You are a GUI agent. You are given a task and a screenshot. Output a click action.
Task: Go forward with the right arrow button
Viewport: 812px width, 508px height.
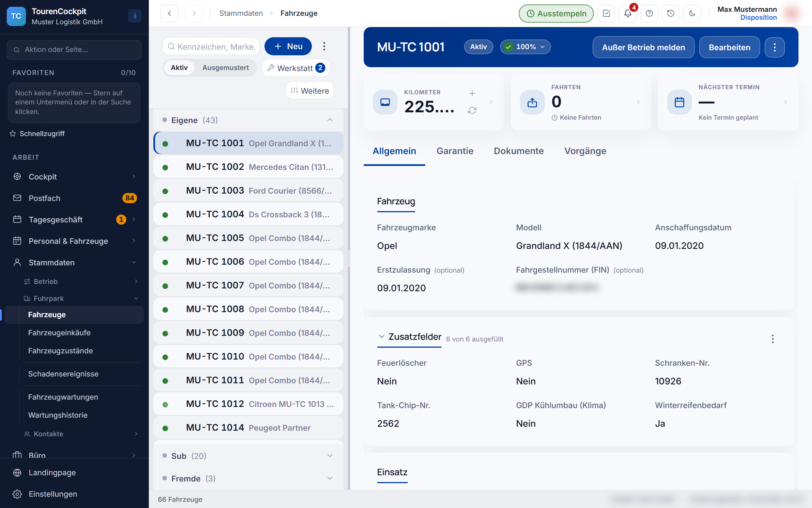[194, 14]
